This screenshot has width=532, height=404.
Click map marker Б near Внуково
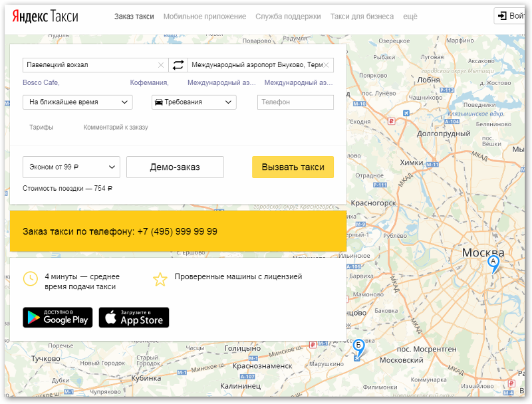(358, 349)
